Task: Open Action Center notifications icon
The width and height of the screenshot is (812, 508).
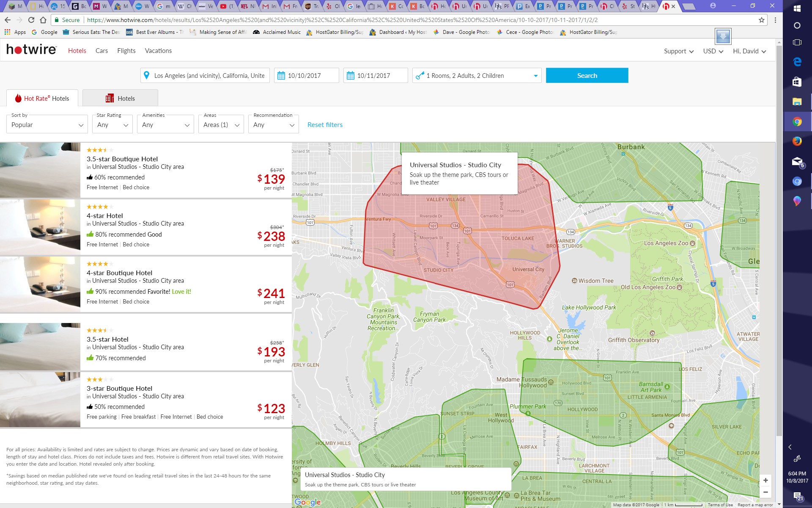Action: (x=798, y=497)
